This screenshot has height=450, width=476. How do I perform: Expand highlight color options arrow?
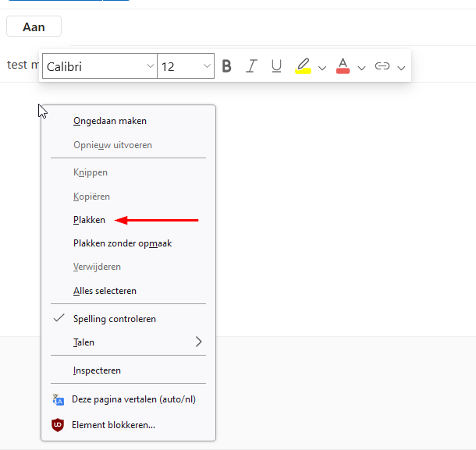(322, 68)
